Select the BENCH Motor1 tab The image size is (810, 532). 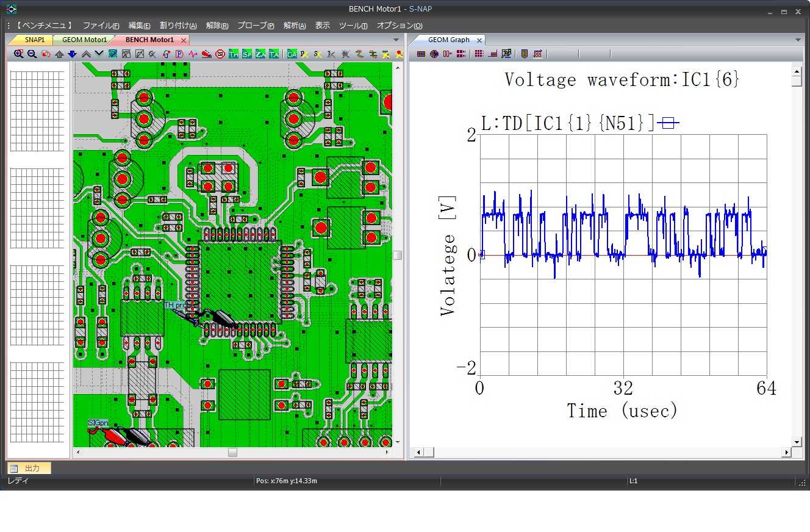tap(149, 40)
